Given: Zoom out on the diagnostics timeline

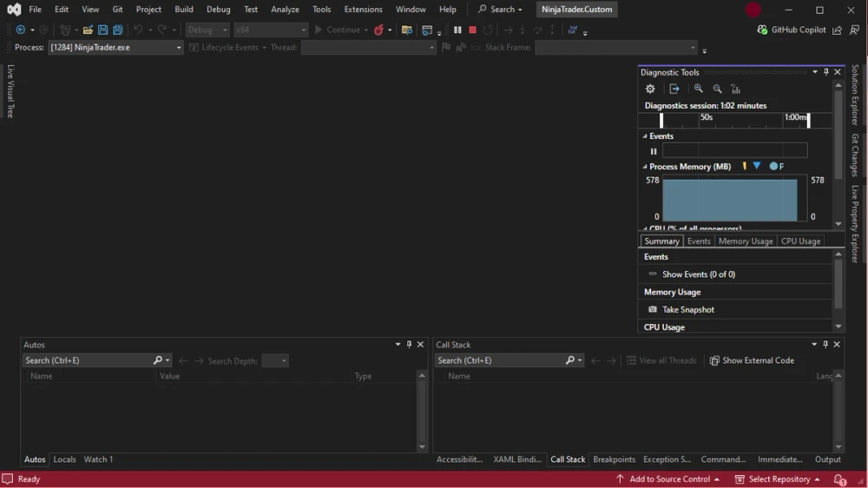Looking at the screenshot, I should pyautogui.click(x=718, y=89).
